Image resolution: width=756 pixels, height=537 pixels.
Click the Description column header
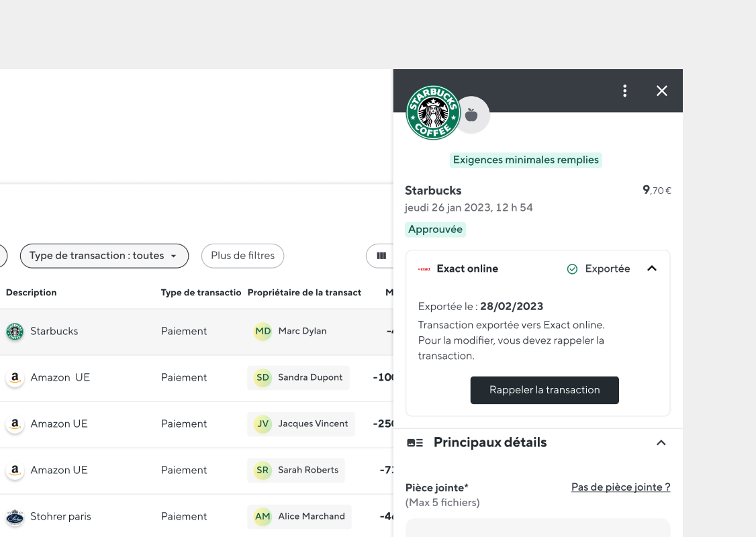pyautogui.click(x=32, y=293)
